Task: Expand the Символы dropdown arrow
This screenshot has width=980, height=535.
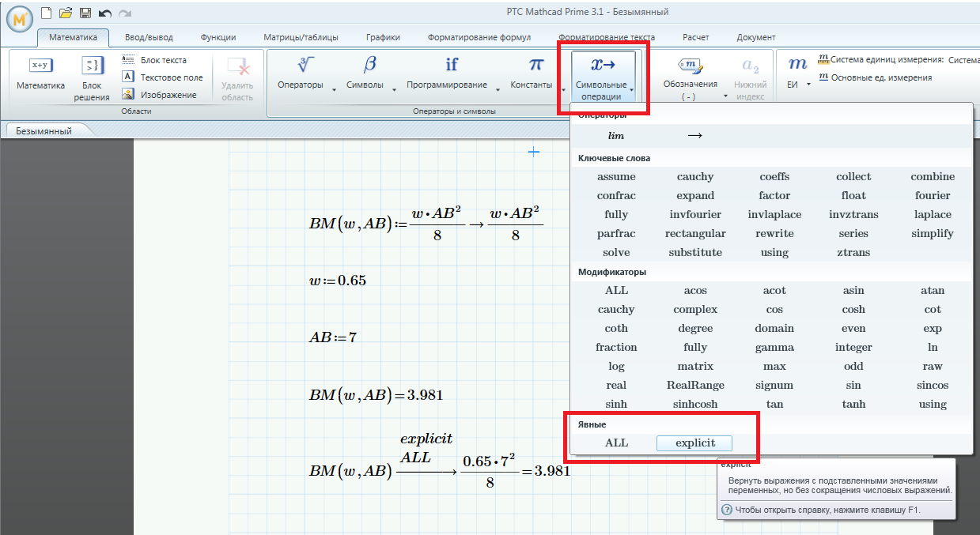Action: click(x=394, y=89)
